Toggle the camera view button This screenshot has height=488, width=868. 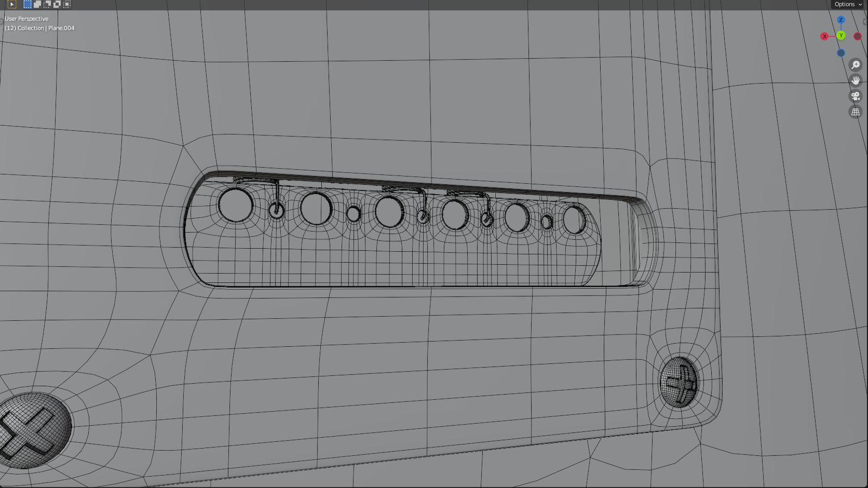tap(856, 96)
